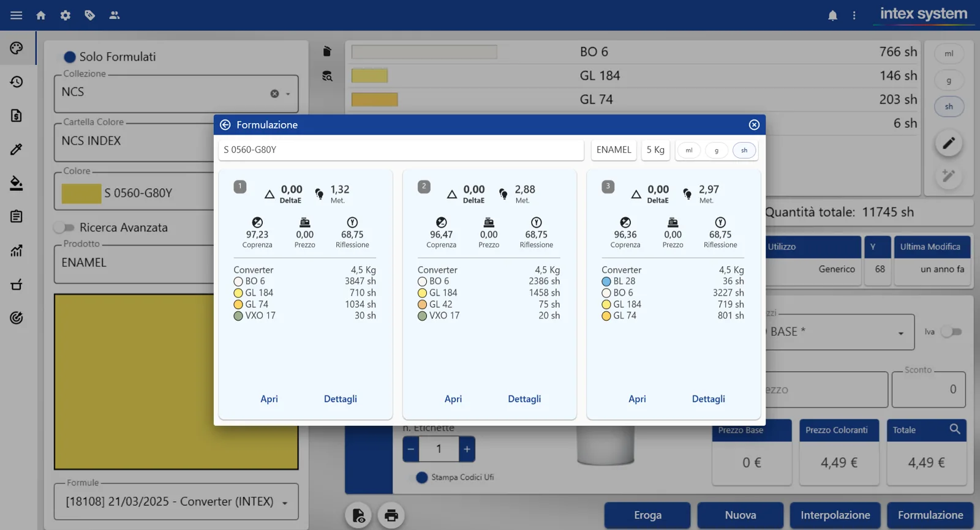Click the S 0560-G80Y search field in dialog
980x530 pixels.
401,150
